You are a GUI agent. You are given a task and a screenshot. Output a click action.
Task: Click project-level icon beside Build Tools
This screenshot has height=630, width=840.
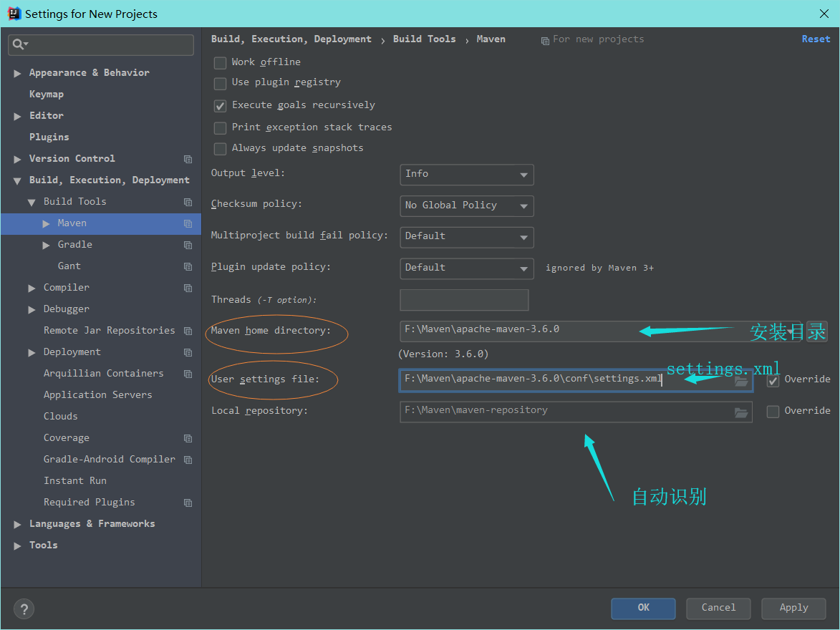(188, 202)
